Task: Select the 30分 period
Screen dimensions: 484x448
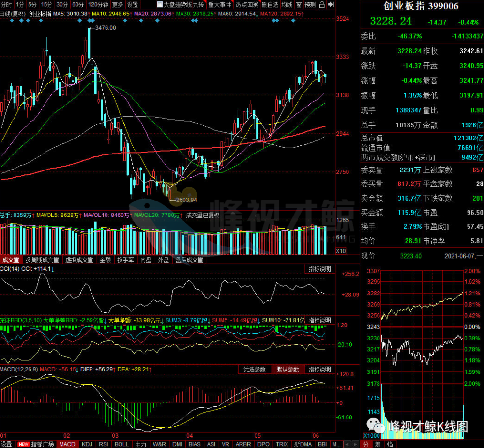Action: 62,5
